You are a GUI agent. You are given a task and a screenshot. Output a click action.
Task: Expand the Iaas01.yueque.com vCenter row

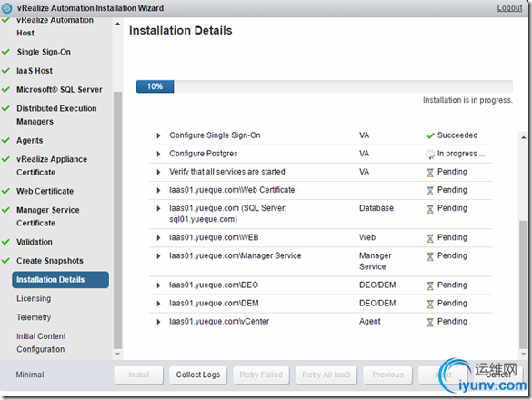158,322
